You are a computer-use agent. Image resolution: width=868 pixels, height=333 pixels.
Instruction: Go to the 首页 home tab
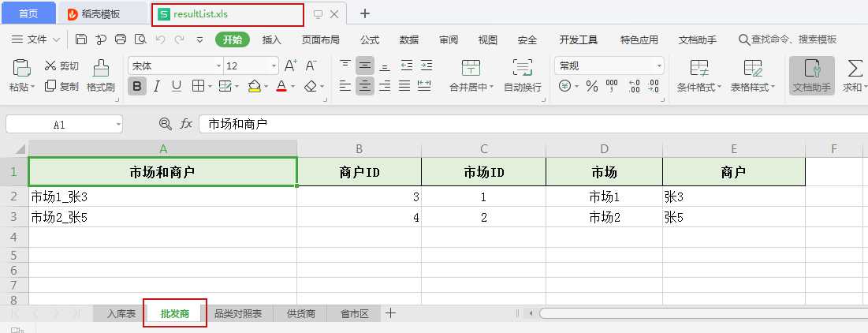pyautogui.click(x=28, y=13)
